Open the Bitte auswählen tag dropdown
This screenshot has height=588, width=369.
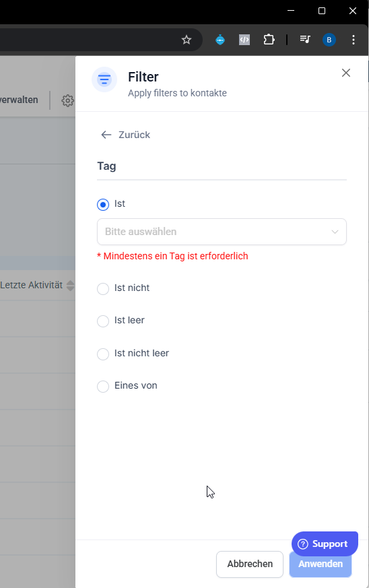pos(222,232)
